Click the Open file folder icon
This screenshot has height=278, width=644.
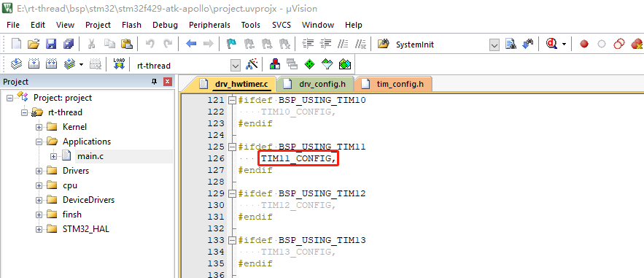click(x=34, y=44)
